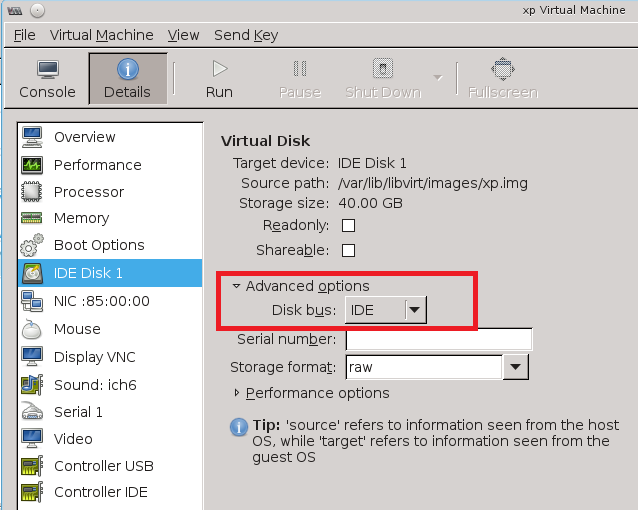Select Boot Options gear entry
638x510 pixels.
point(99,245)
